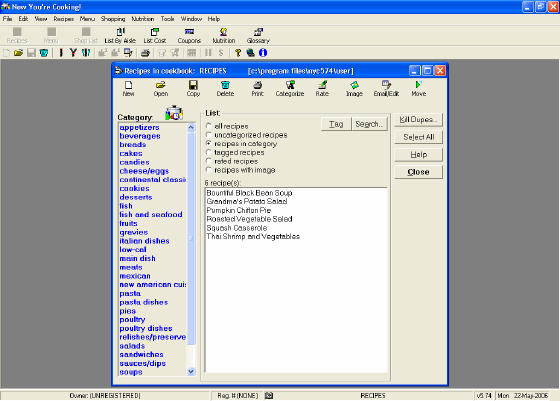Click the question mark help icon

point(238,53)
